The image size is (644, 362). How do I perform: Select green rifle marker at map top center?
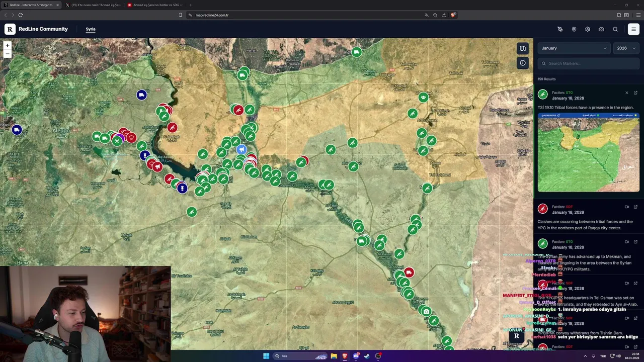coord(356,52)
